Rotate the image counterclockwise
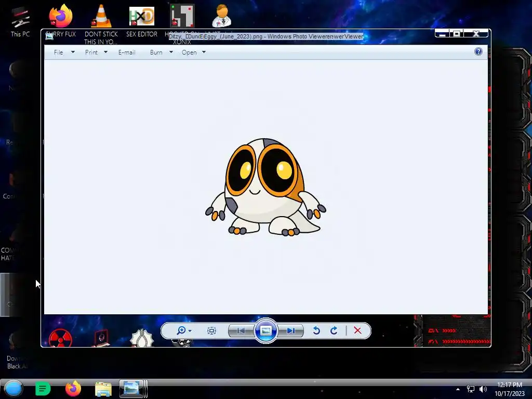532x399 pixels. point(316,330)
